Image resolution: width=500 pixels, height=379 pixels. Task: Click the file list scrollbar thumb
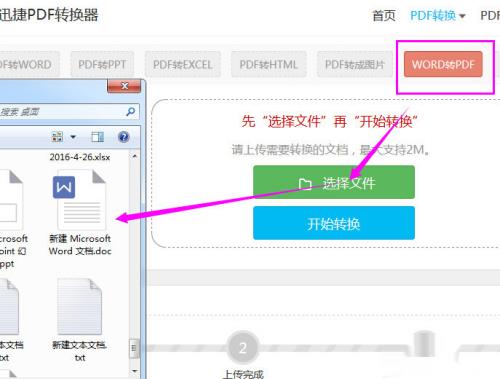point(134,348)
